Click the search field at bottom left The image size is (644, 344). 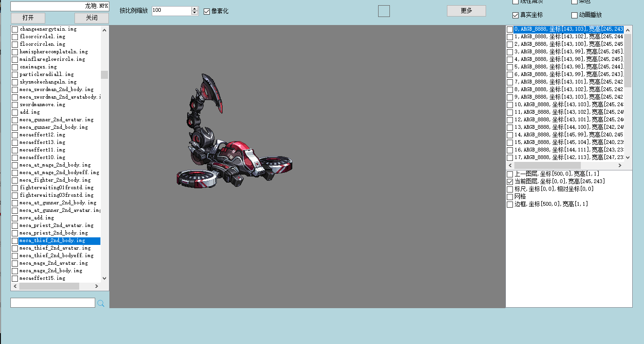(x=53, y=302)
